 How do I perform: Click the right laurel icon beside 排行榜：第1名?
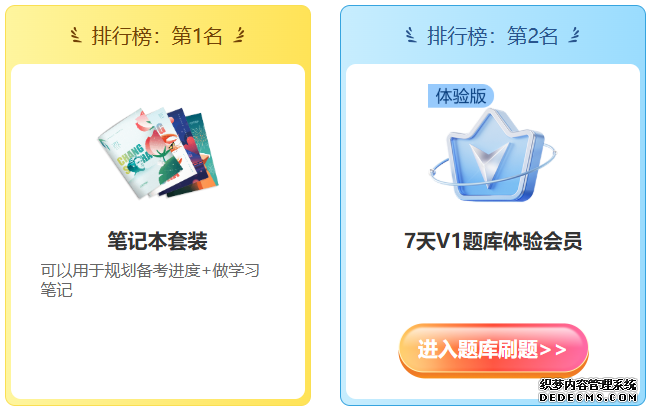[239, 35]
